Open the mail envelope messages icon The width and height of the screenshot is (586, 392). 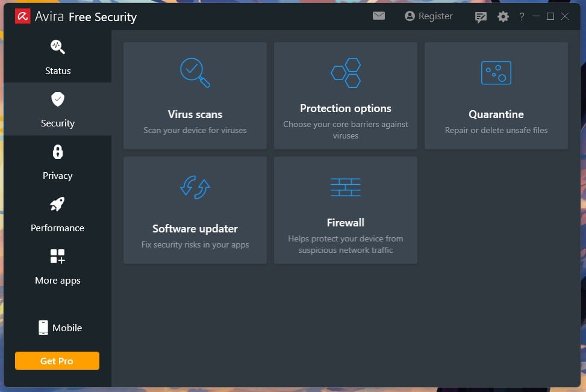(379, 16)
